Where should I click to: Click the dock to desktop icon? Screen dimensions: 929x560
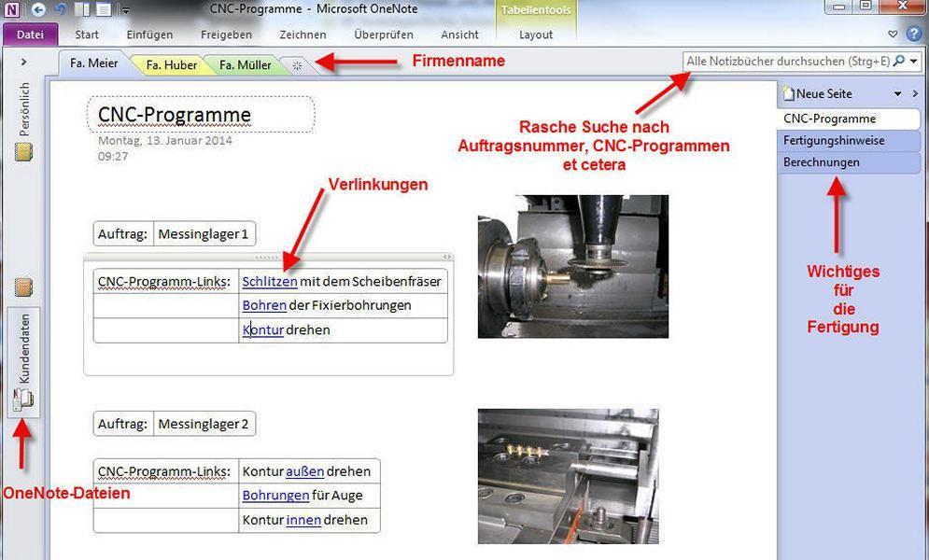[x=82, y=9]
